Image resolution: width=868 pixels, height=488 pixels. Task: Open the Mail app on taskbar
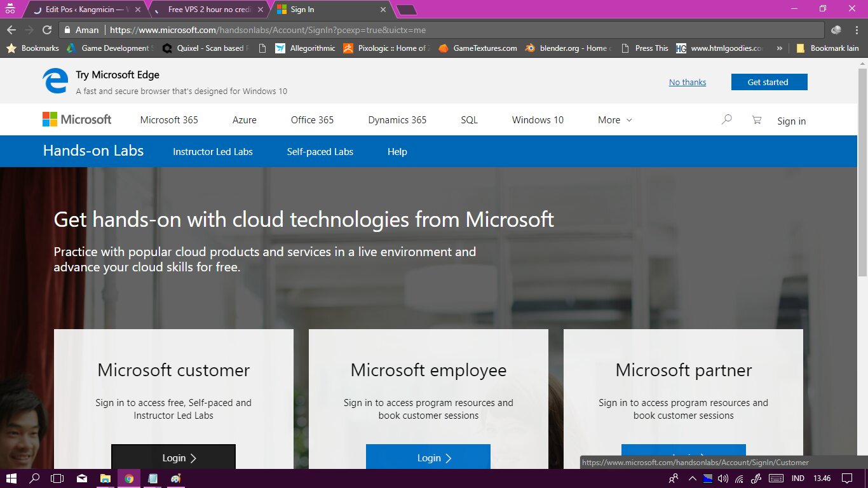[x=82, y=478]
